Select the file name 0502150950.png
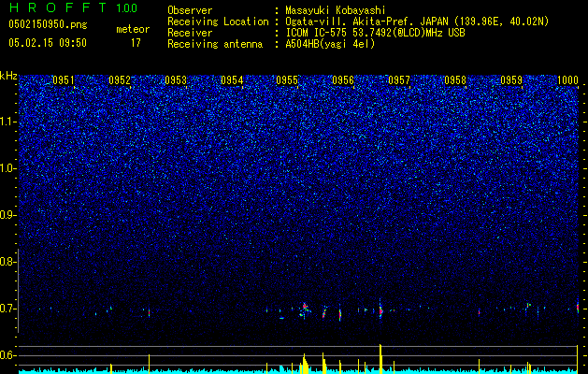 tap(48, 24)
